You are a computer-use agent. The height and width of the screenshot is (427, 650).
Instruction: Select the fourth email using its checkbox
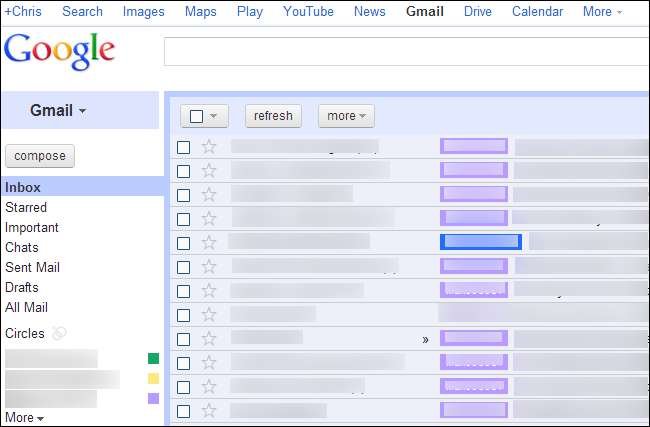coord(183,219)
